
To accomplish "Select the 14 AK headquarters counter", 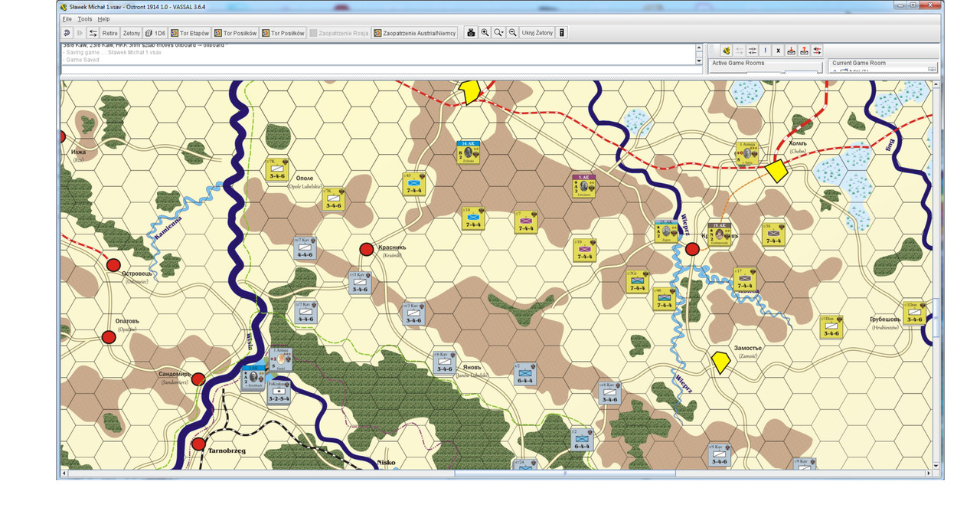I will pyautogui.click(x=467, y=152).
